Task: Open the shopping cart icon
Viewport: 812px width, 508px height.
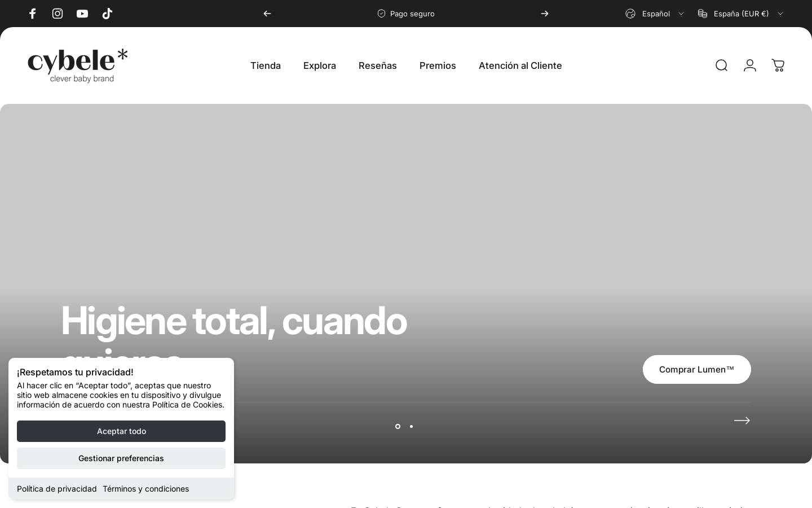Action: coord(778,65)
